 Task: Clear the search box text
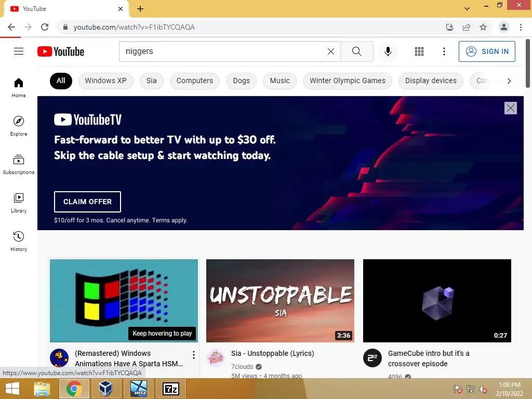point(331,51)
